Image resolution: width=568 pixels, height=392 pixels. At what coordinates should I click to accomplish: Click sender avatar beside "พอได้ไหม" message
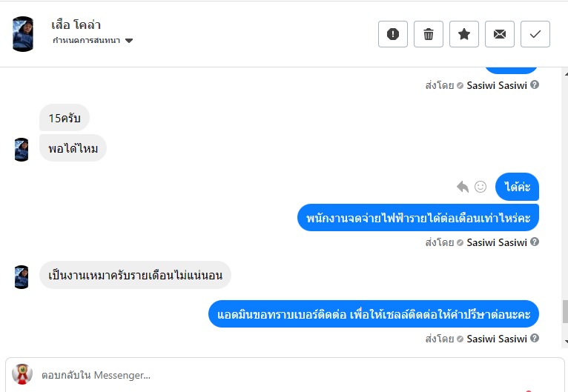click(x=22, y=149)
